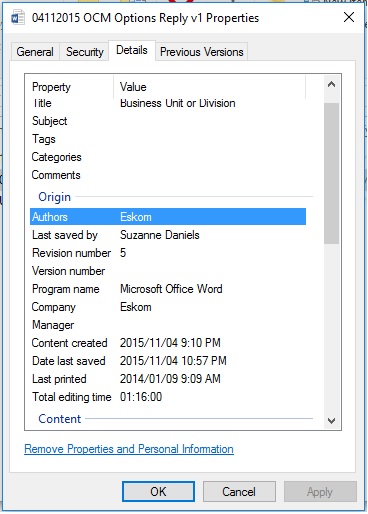Select the Revision number row

tap(168, 253)
